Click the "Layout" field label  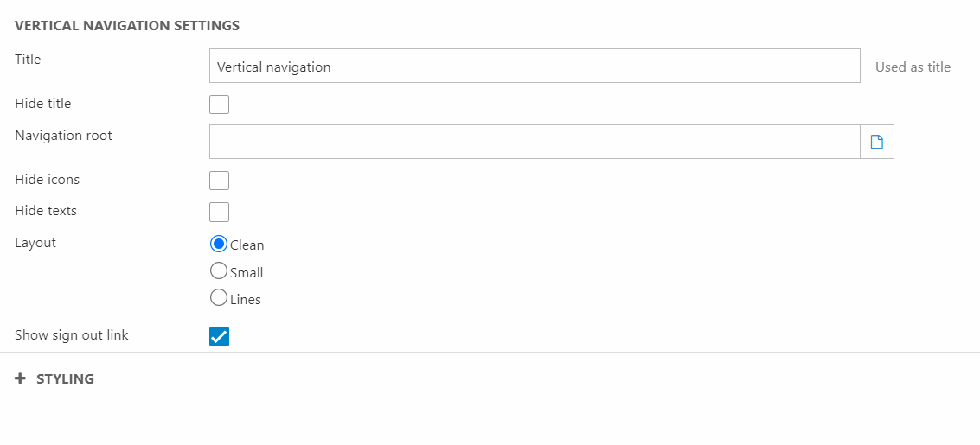(x=35, y=243)
